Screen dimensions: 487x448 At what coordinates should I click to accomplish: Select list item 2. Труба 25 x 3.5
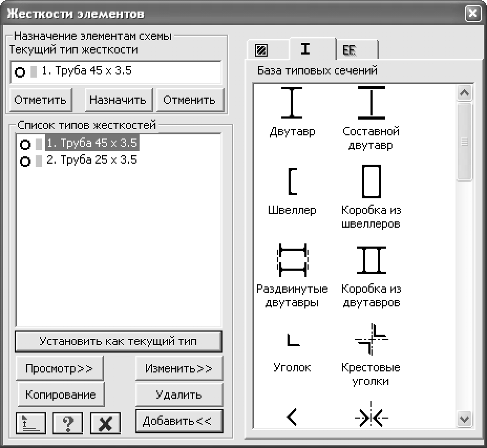tap(92, 160)
